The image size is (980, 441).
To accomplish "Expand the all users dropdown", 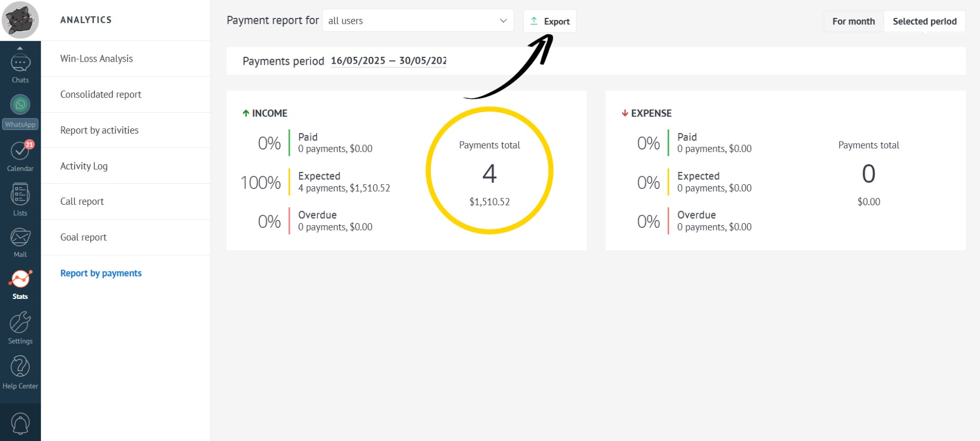I will tap(418, 21).
